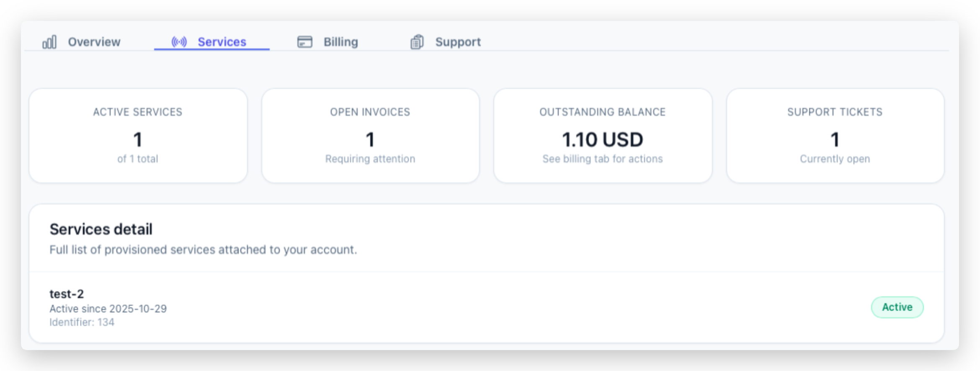Viewport: 980px width, 371px height.
Task: Click the 'See billing tab for actions' text
Action: pos(603,159)
